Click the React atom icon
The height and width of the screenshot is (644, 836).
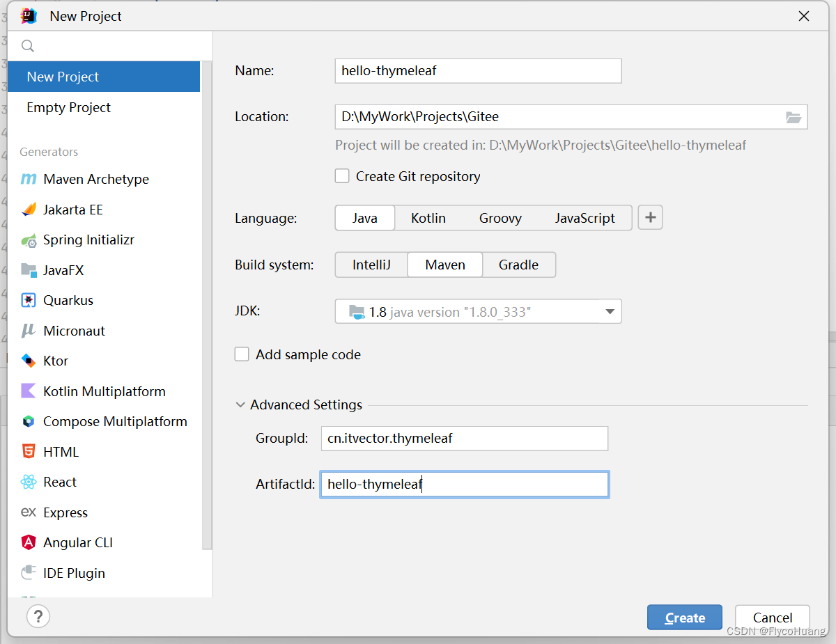[29, 482]
